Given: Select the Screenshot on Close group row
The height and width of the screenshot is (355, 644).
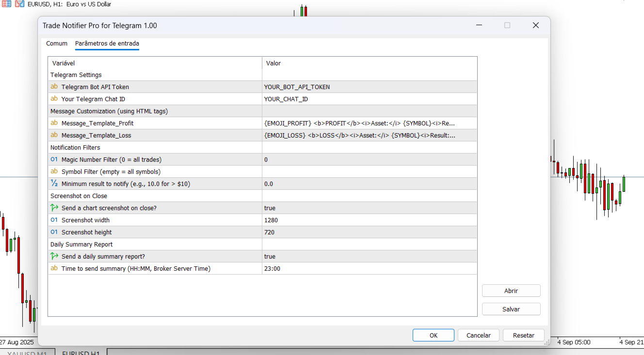Looking at the screenshot, I should (x=262, y=196).
